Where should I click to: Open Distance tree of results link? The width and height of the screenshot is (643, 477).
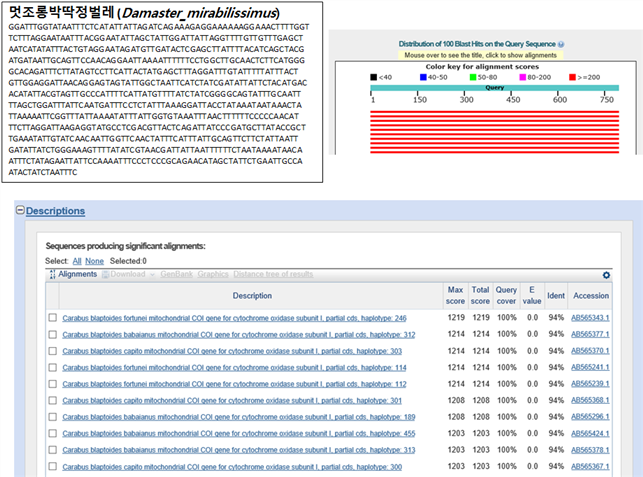[273, 274]
